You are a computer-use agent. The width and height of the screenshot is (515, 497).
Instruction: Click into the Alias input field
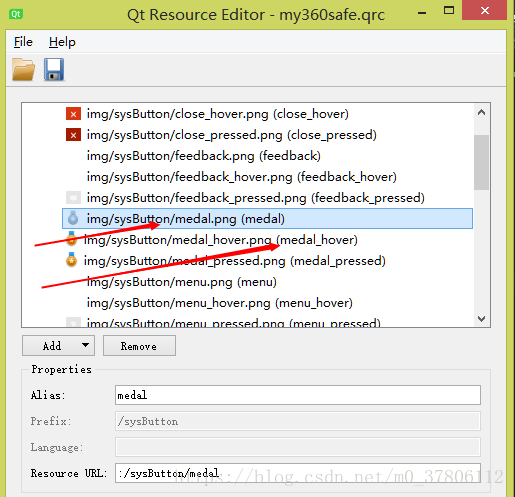click(298, 395)
